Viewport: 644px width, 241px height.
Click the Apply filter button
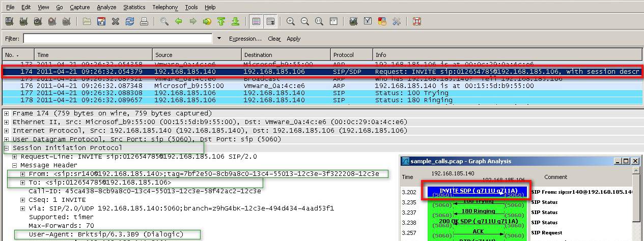(293, 39)
